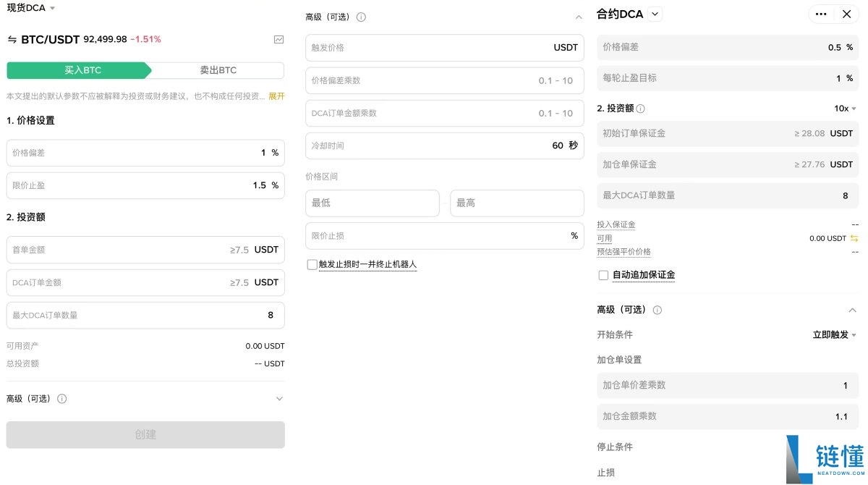Click the 展开 link to expand the disclaimer

click(x=277, y=96)
